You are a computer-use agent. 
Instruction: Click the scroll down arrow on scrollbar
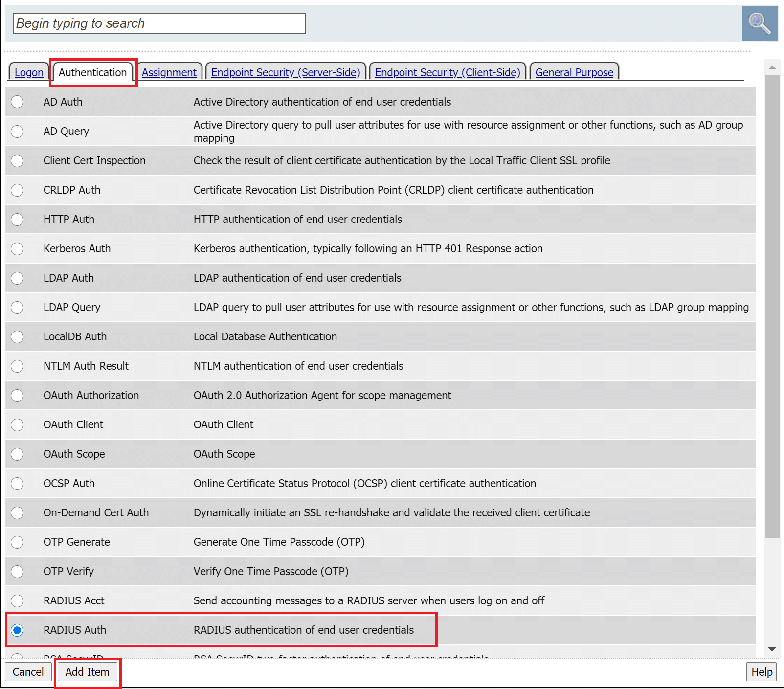(x=772, y=649)
